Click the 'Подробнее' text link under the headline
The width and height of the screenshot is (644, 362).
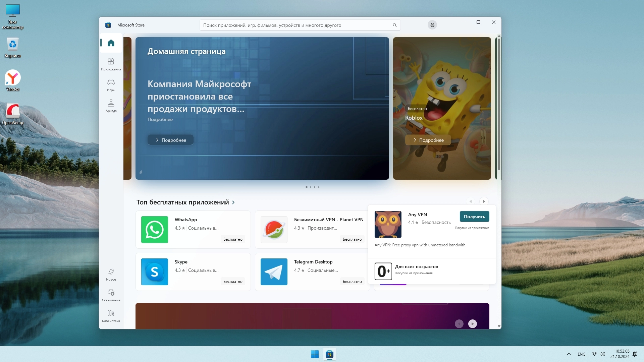(160, 119)
